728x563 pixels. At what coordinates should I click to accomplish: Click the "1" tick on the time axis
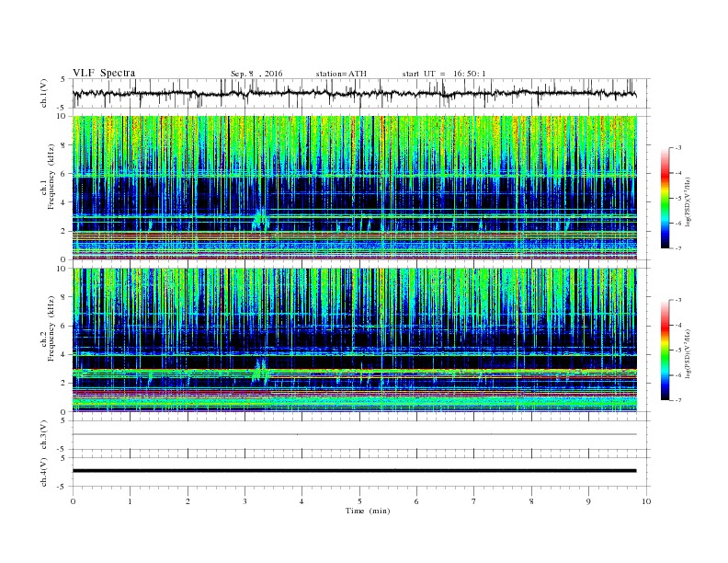130,501
